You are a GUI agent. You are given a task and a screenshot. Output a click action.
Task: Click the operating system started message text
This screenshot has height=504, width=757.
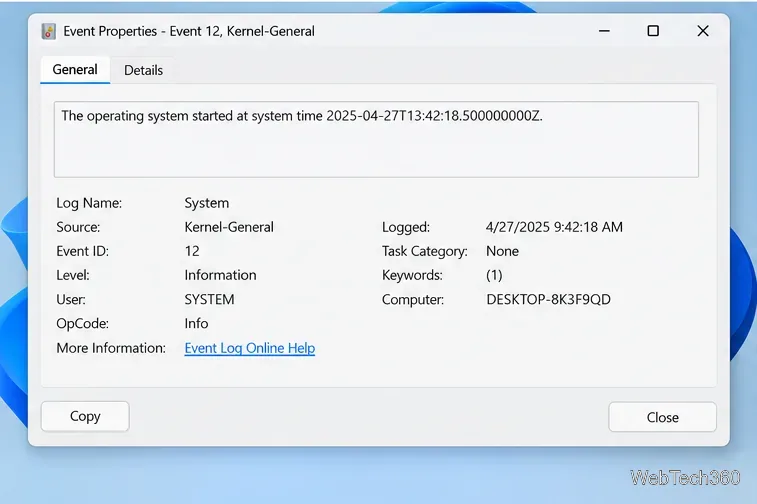[302, 116]
